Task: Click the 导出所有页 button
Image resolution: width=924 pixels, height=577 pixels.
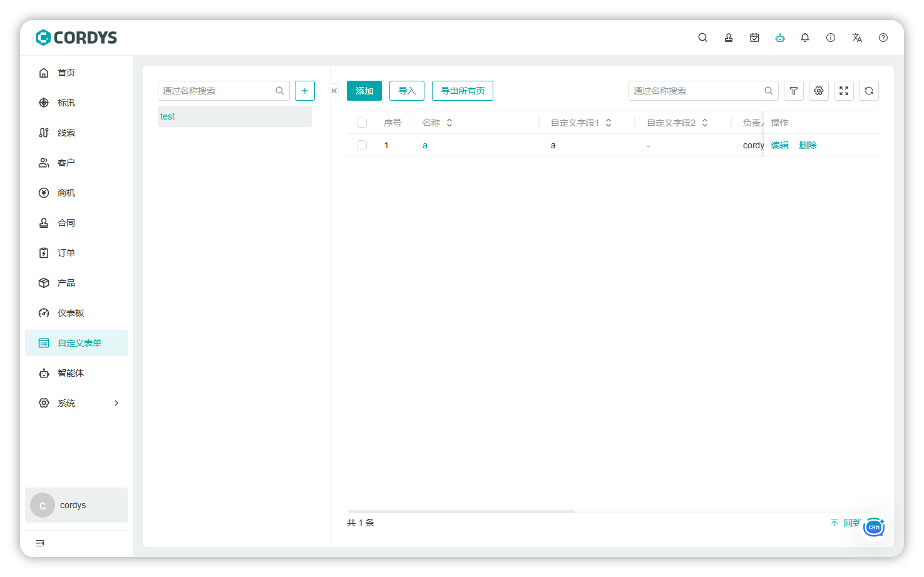Action: [x=463, y=91]
